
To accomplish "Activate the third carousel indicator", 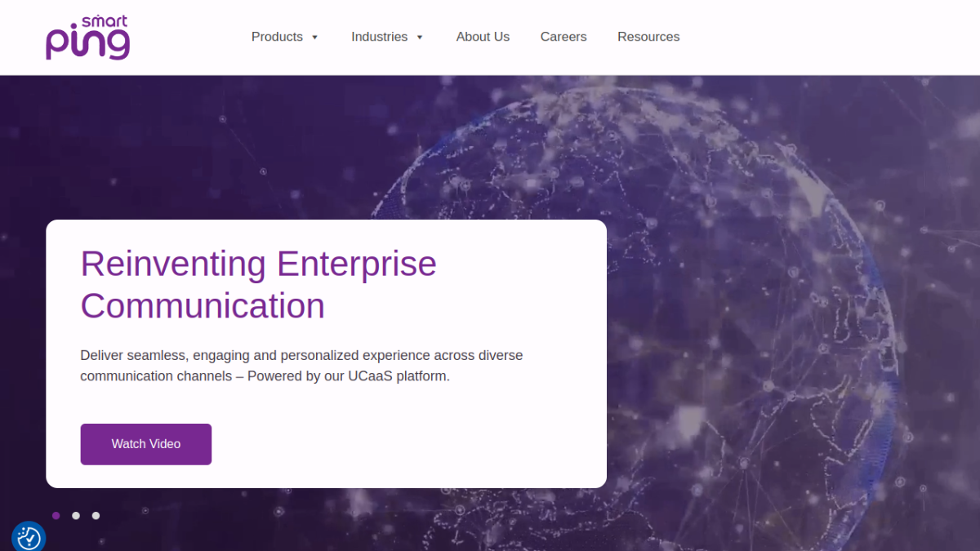I will [96, 515].
